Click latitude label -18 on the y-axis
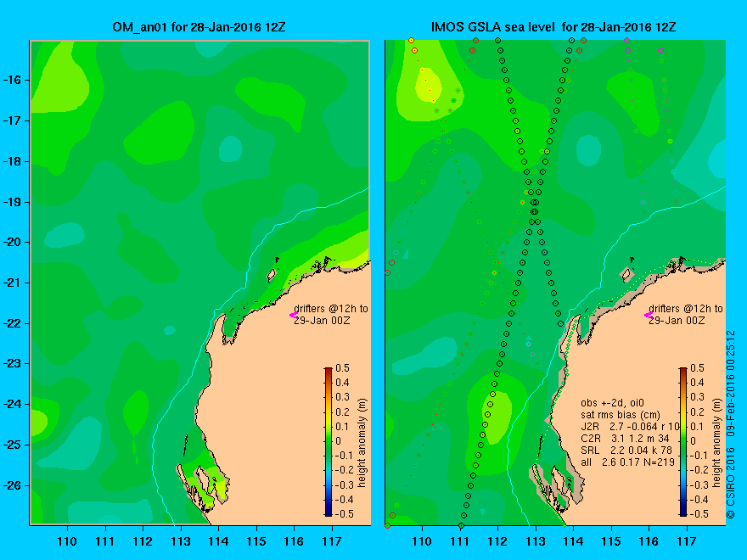 11,161
